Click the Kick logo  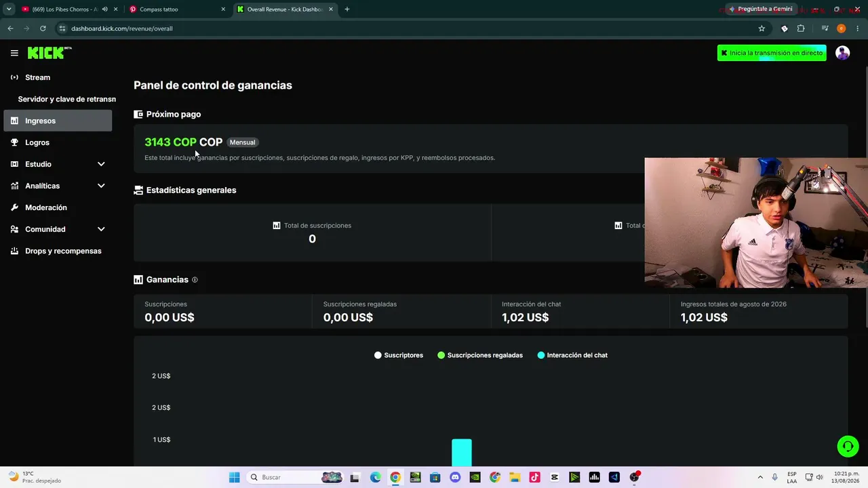tap(50, 53)
